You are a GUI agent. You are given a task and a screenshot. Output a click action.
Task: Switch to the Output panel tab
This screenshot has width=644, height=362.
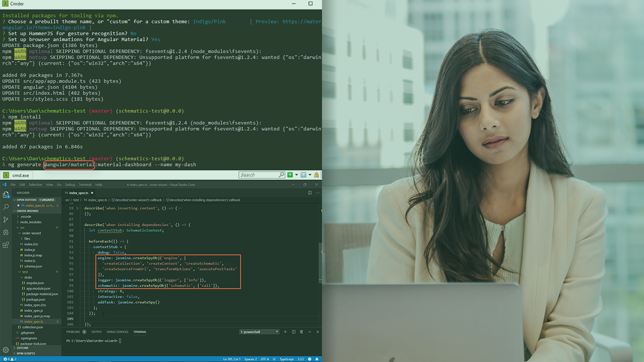[x=96, y=332]
